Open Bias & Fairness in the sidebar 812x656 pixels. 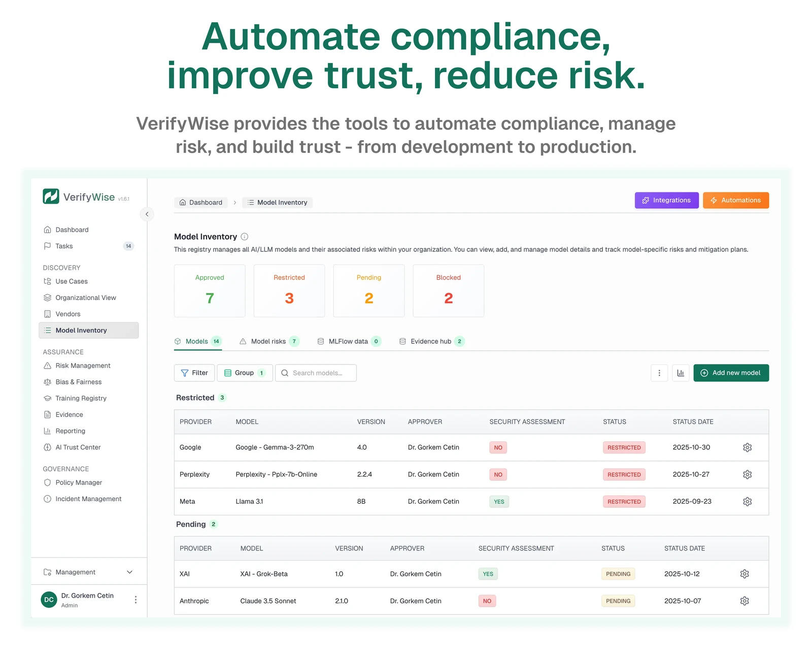coord(89,382)
